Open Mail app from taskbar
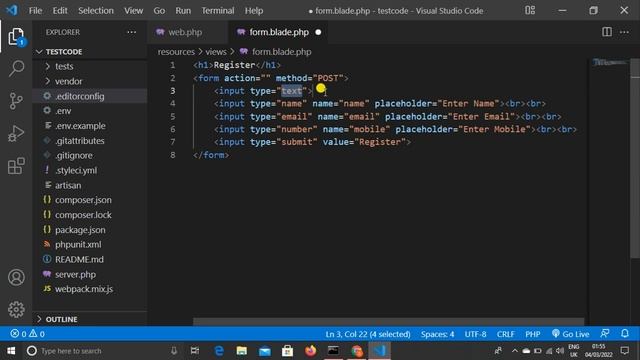The image size is (640, 360). tap(264, 351)
